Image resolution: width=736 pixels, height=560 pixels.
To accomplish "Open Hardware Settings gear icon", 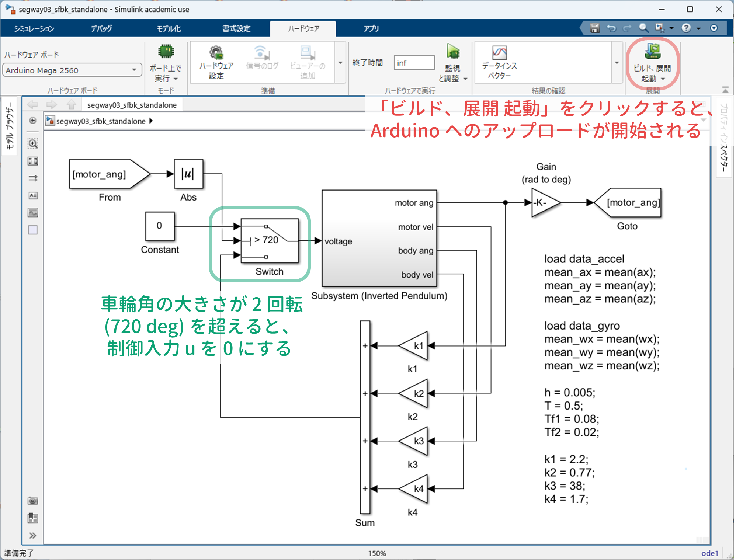I will (x=216, y=53).
